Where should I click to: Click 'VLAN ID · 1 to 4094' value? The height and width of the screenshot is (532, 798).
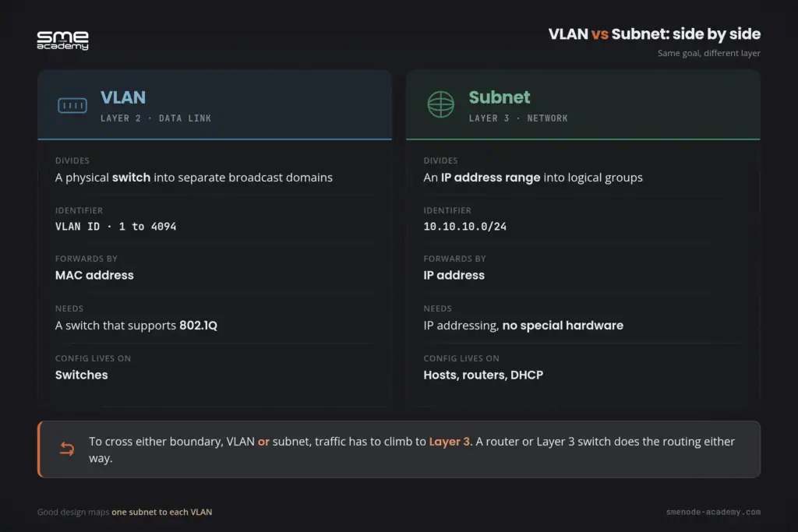click(115, 227)
